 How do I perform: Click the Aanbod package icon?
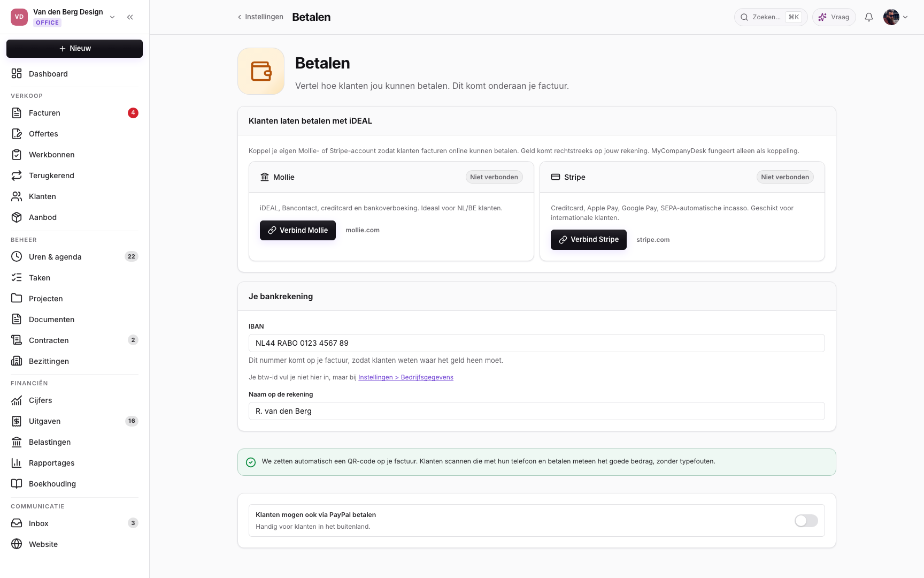pos(17,217)
